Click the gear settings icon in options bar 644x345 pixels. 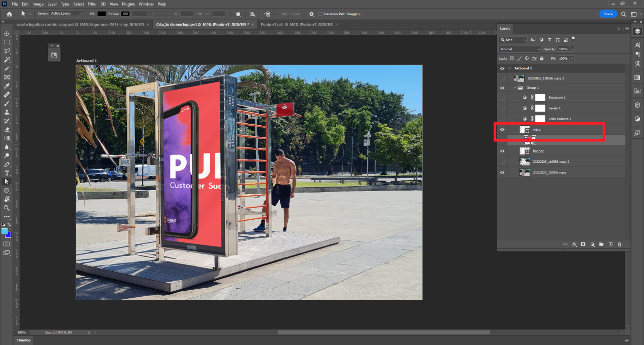click(x=311, y=14)
